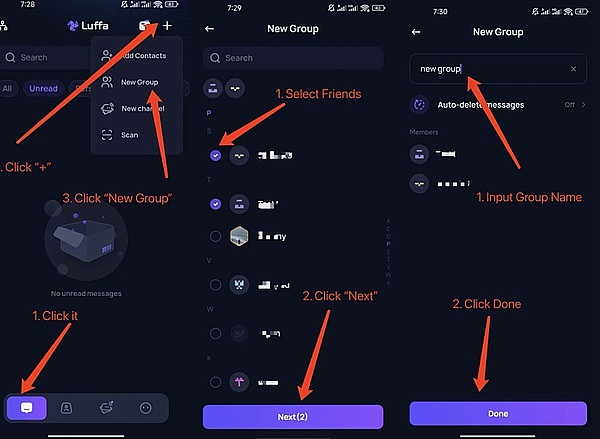Open the contacts tab in bottom navigation
Screen dimensions: 600x439
(66, 408)
